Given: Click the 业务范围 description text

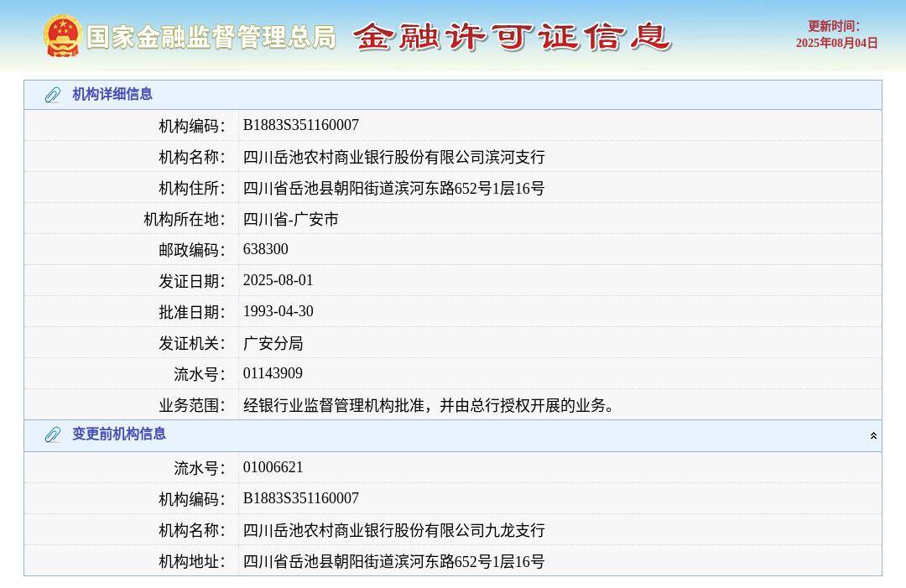Looking at the screenshot, I should pos(428,405).
